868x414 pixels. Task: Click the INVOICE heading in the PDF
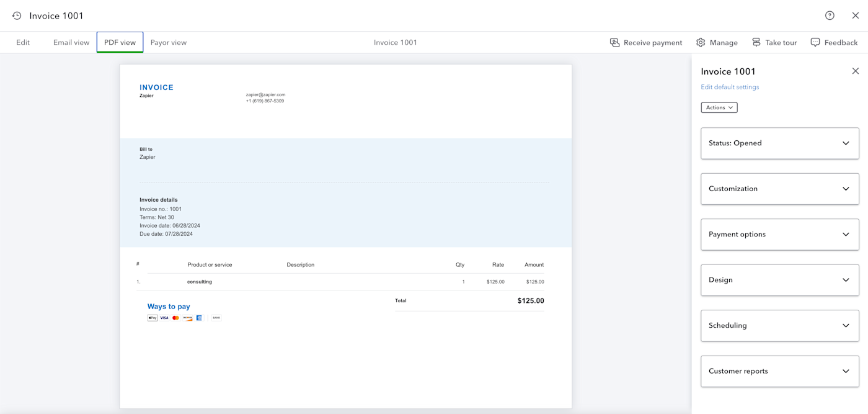click(x=156, y=88)
